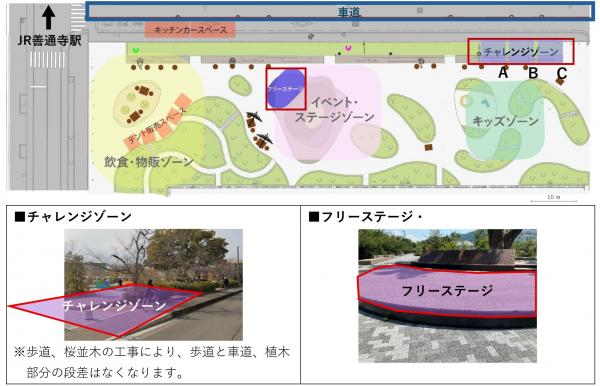Viewport: 600px width, 386px height.
Task: Click the 車道 label on the road
Action: [x=349, y=12]
